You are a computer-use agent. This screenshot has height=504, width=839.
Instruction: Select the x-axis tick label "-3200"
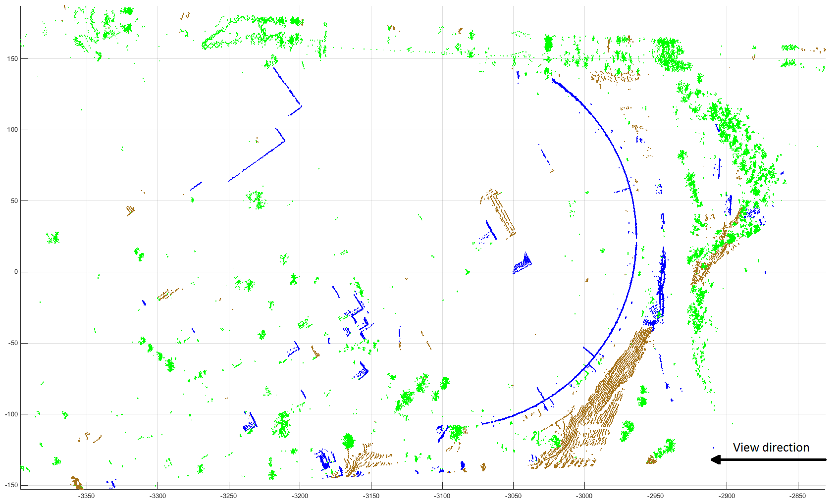point(300,496)
